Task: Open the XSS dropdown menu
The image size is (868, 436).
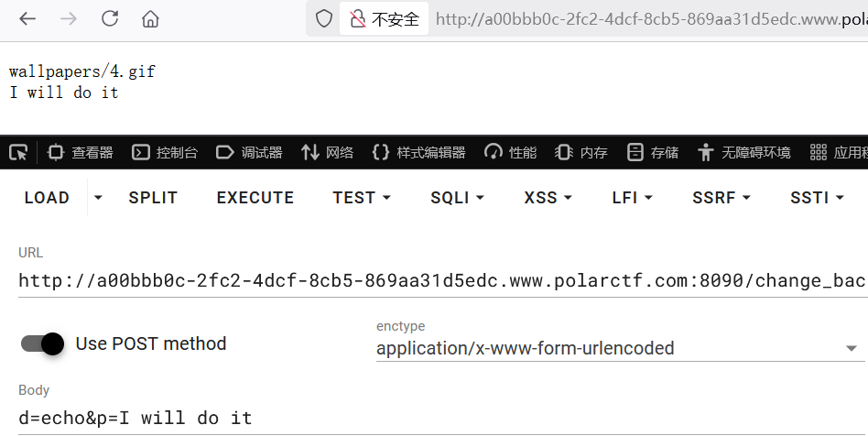Action: point(548,198)
